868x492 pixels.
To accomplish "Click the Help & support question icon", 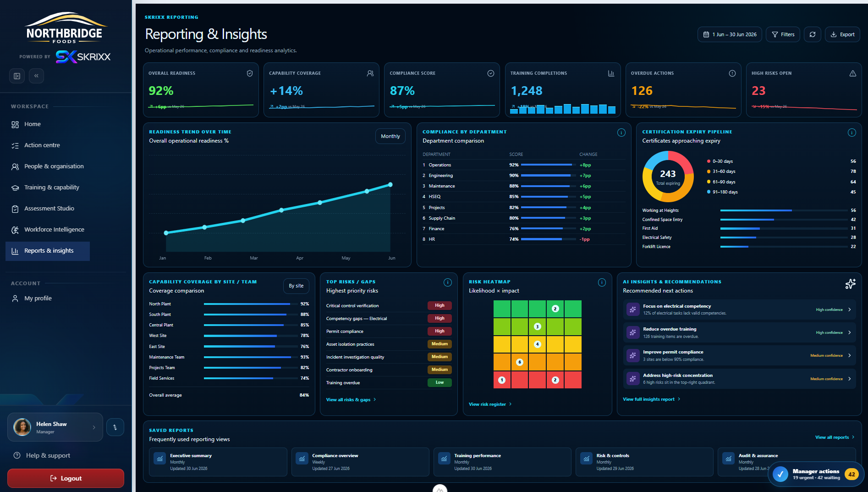I will [x=17, y=455].
